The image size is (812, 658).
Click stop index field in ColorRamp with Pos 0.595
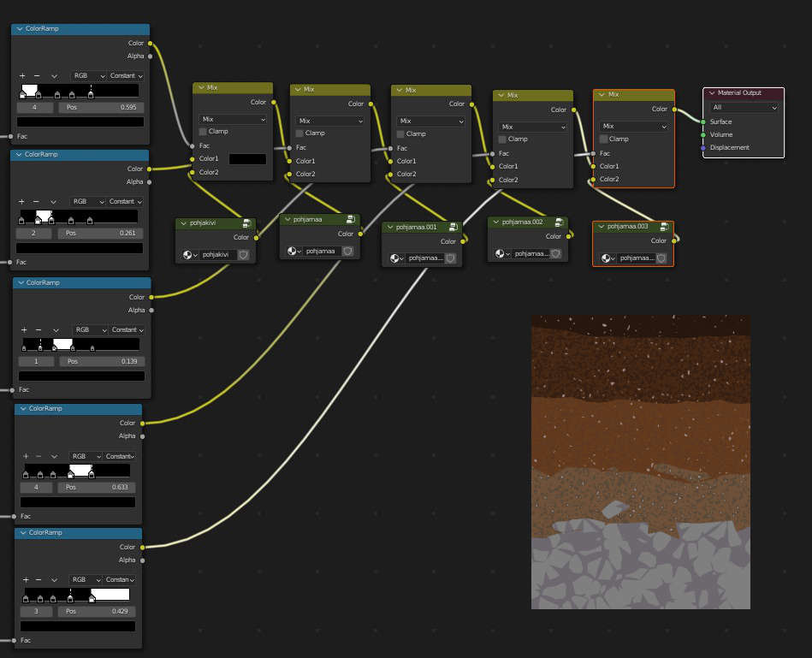pyautogui.click(x=35, y=108)
